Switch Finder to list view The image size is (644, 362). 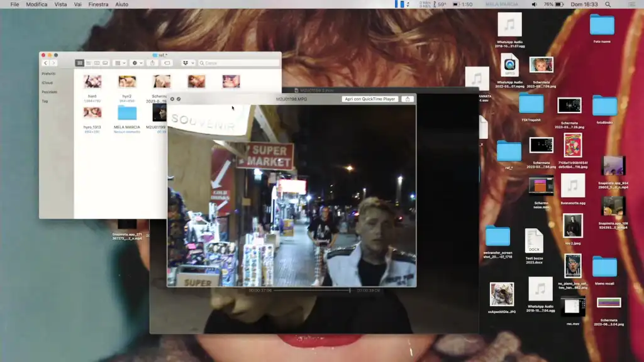click(88, 63)
